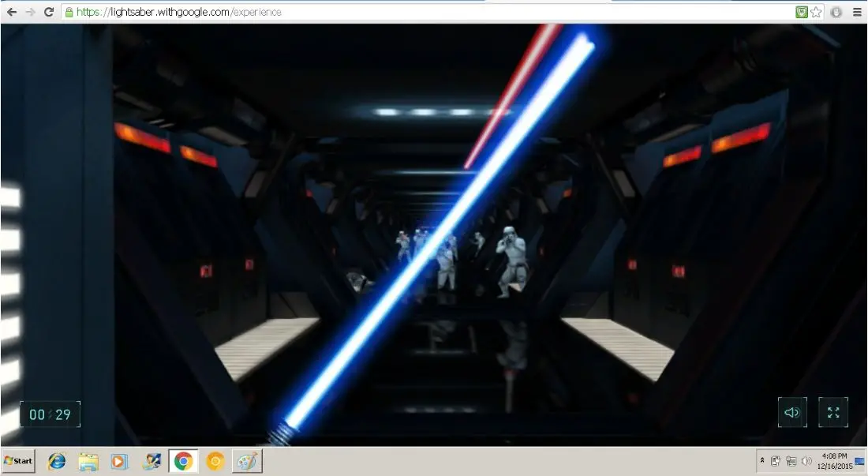Launch Internet Explorer from the taskbar
Image resolution: width=868 pixels, height=476 pixels.
[x=57, y=461]
